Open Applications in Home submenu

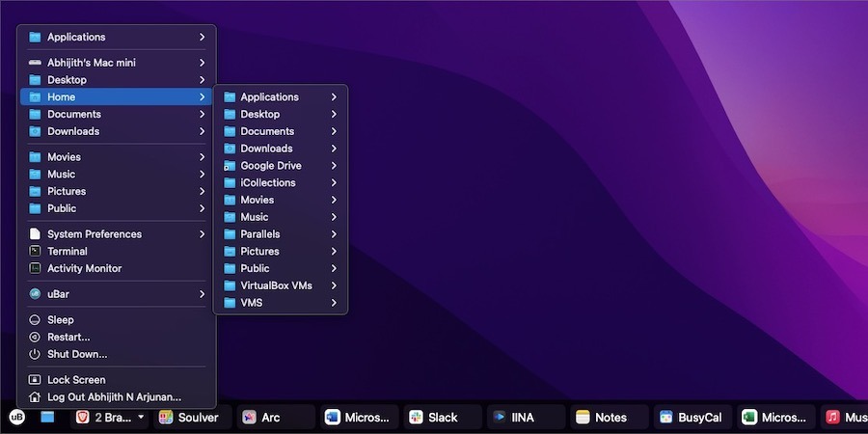tap(281, 96)
